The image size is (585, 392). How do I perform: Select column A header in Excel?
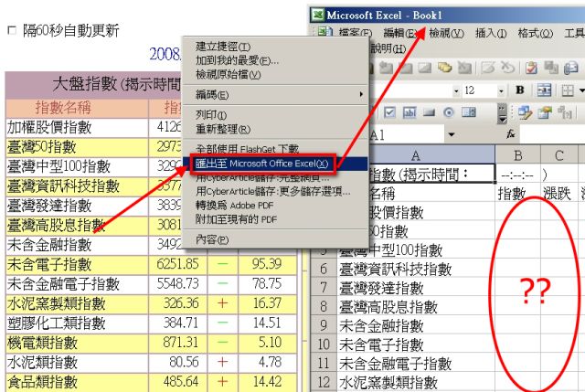416,154
